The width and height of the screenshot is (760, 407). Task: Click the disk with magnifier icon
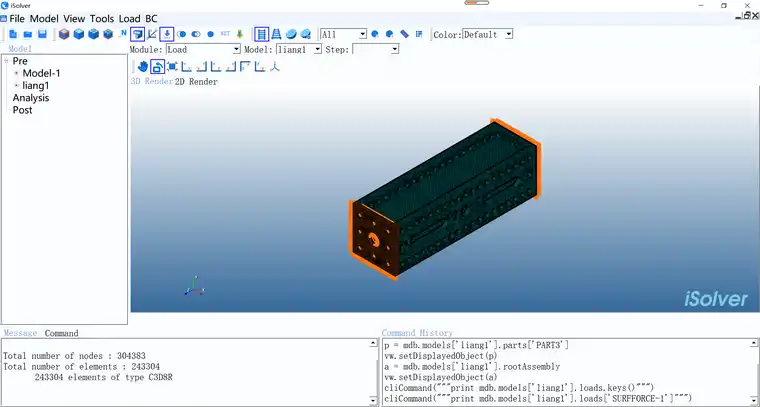pyautogui.click(x=305, y=34)
